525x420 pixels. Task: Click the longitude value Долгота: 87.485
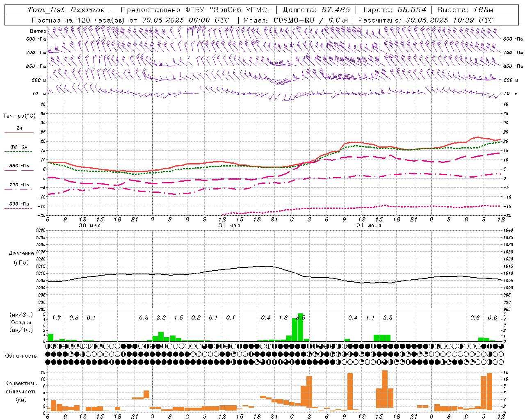click(x=317, y=10)
